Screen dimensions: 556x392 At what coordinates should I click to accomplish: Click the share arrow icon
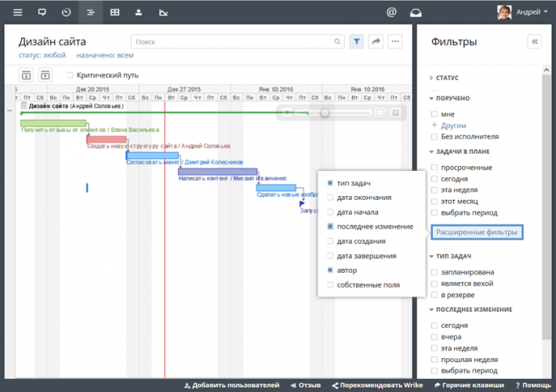376,42
